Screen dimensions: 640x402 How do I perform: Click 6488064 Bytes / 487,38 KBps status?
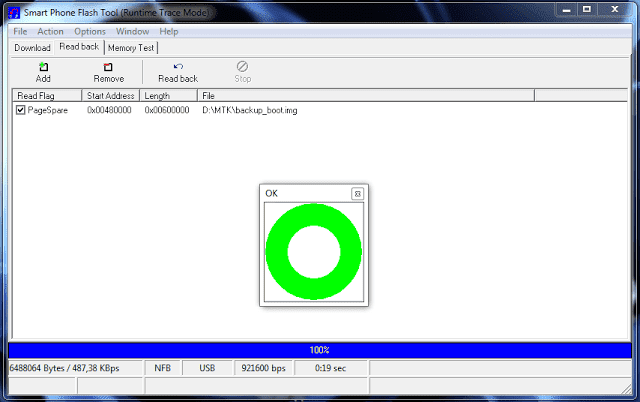click(x=76, y=368)
